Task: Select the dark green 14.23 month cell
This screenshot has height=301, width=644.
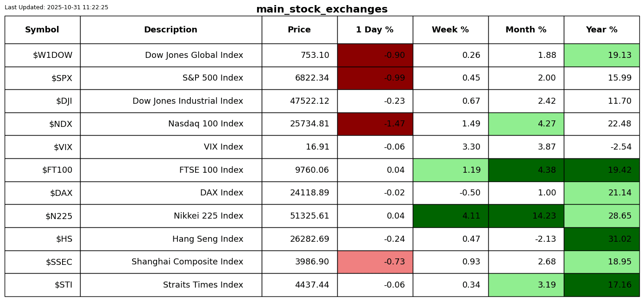Action: click(x=526, y=216)
